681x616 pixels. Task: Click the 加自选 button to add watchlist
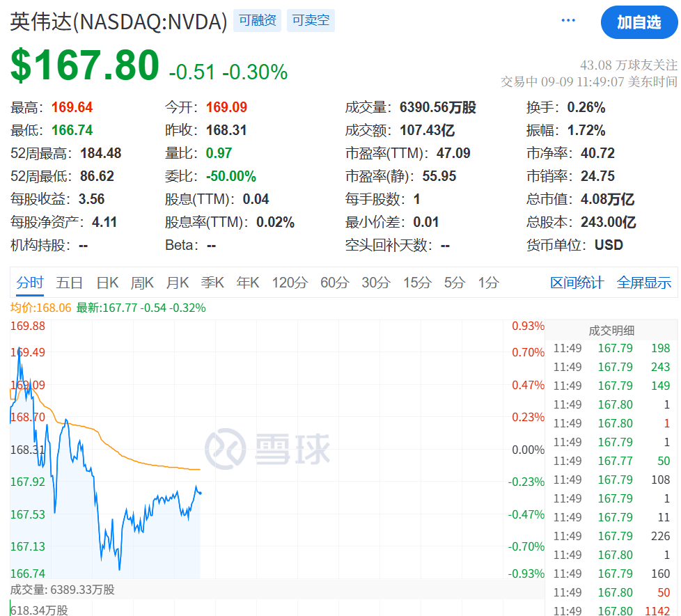click(x=639, y=22)
